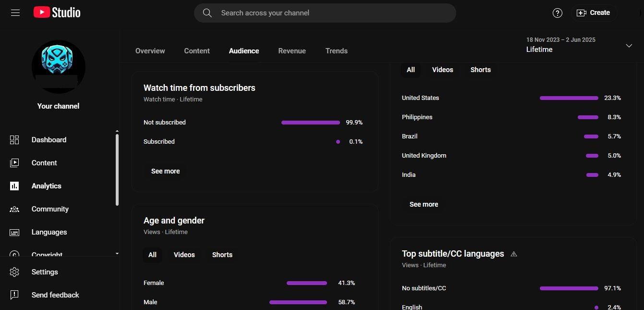Image resolution: width=644 pixels, height=310 pixels.
Task: Open the hamburger navigation menu
Action: click(x=15, y=13)
